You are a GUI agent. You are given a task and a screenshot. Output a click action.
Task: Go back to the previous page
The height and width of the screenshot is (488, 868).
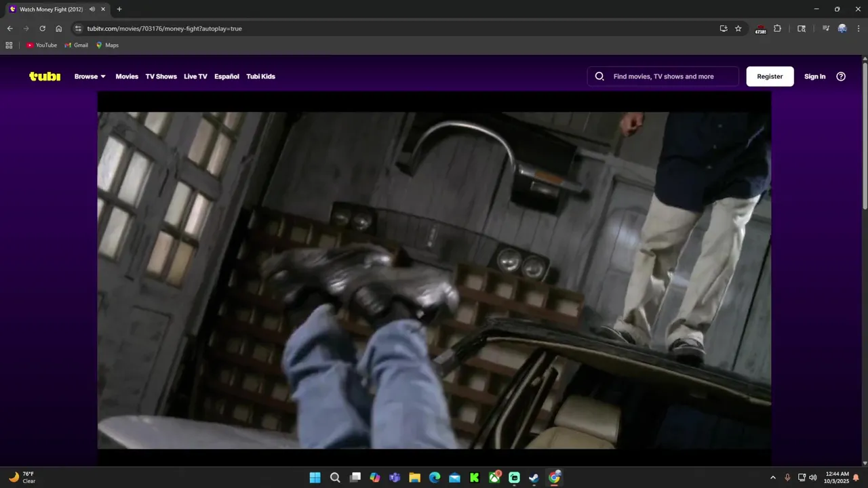9,28
